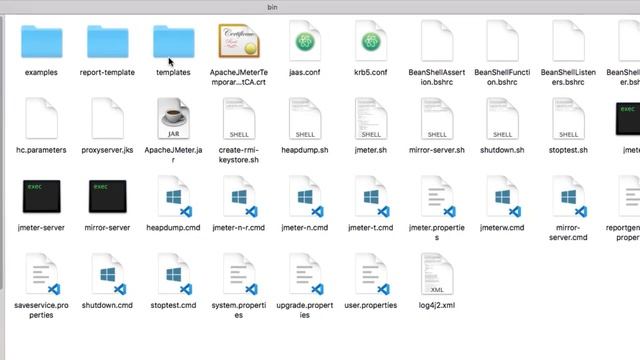Click the 'examples' folder name label

[41, 72]
